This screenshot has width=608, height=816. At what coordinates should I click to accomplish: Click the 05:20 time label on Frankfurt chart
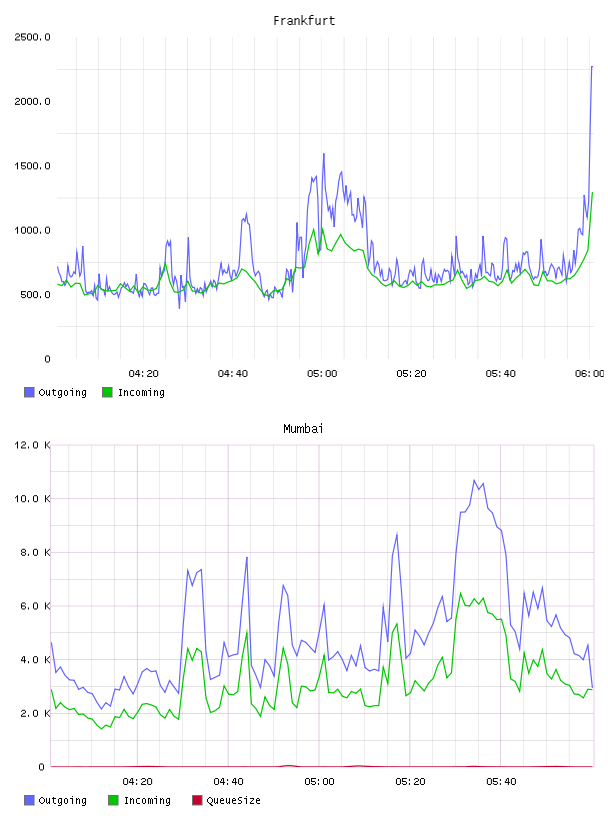411,374
